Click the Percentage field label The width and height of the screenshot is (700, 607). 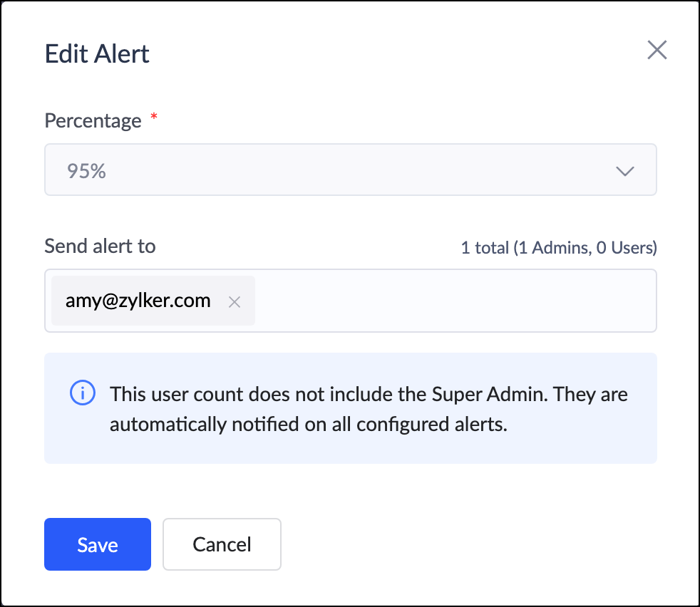point(93,120)
